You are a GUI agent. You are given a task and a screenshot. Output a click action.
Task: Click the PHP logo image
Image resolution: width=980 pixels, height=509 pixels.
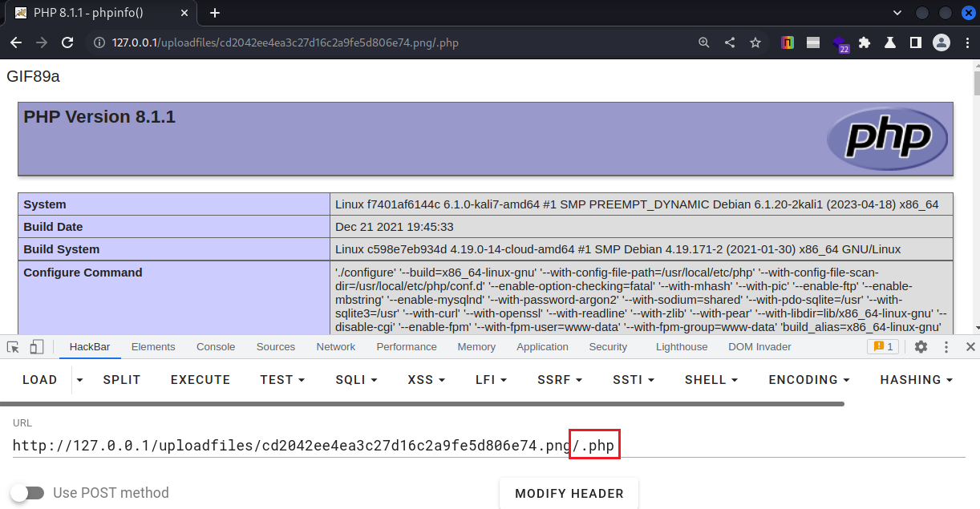click(887, 137)
